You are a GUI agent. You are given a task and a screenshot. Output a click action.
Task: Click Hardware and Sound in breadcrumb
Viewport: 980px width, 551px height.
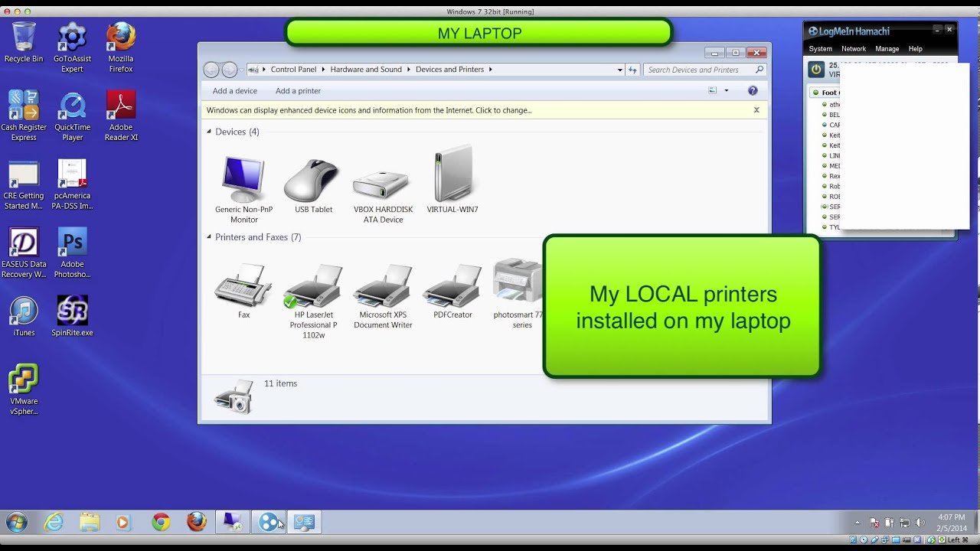366,70
